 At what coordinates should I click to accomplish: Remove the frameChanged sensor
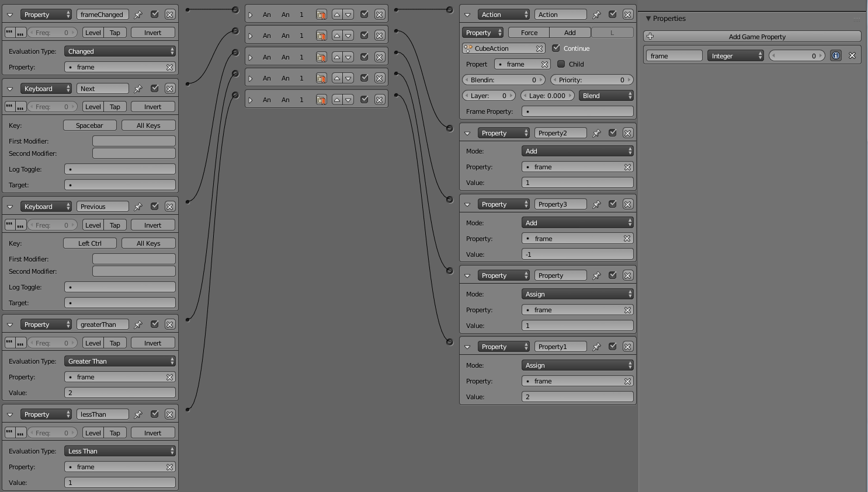[x=169, y=15]
